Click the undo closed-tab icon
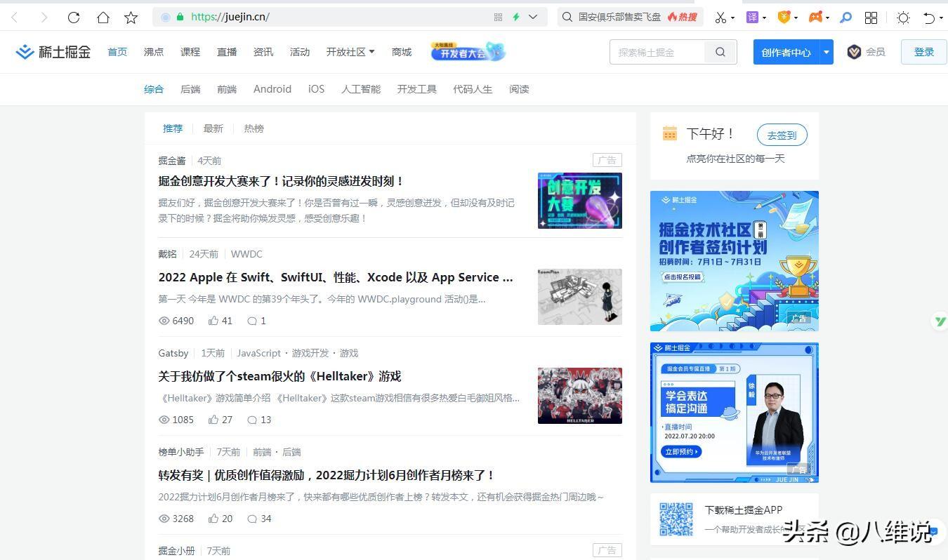 929,18
